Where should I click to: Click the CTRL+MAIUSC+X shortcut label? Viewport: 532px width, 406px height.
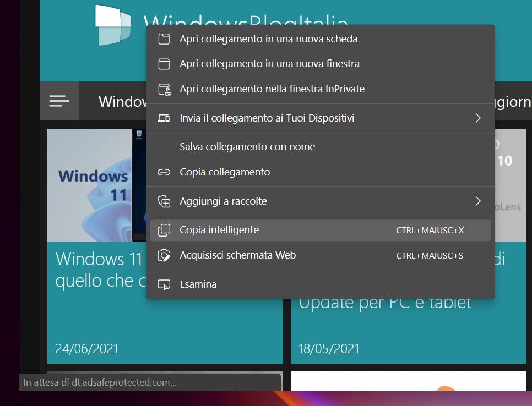430,231
